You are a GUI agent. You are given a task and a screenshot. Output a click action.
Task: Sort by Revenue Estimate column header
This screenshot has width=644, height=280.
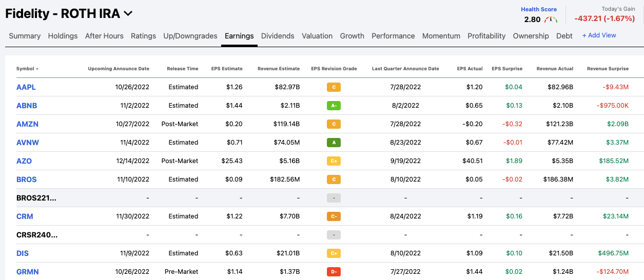(279, 69)
